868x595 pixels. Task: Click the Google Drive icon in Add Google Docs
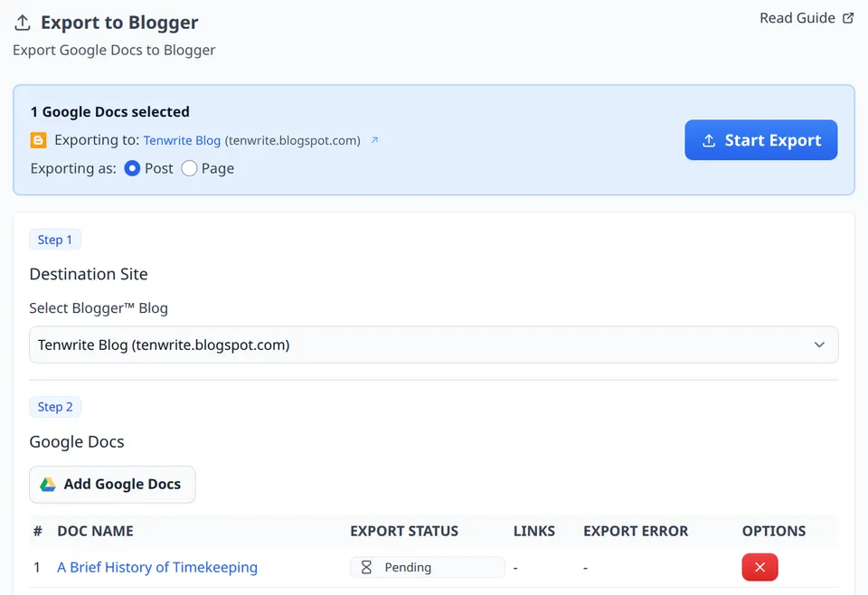[48, 485]
